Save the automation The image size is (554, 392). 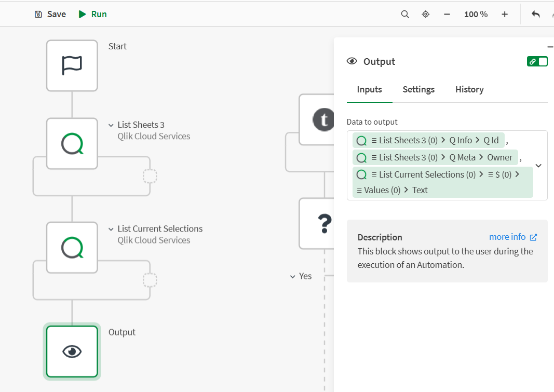[x=49, y=14]
